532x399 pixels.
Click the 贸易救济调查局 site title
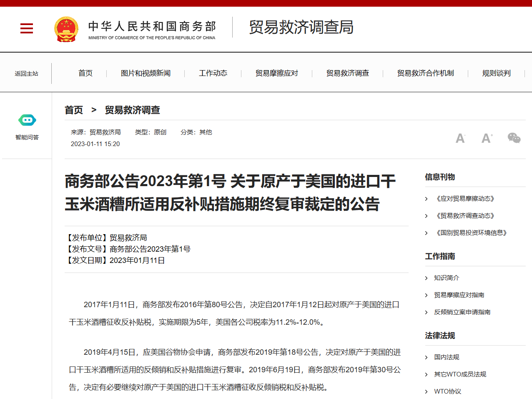coord(301,28)
